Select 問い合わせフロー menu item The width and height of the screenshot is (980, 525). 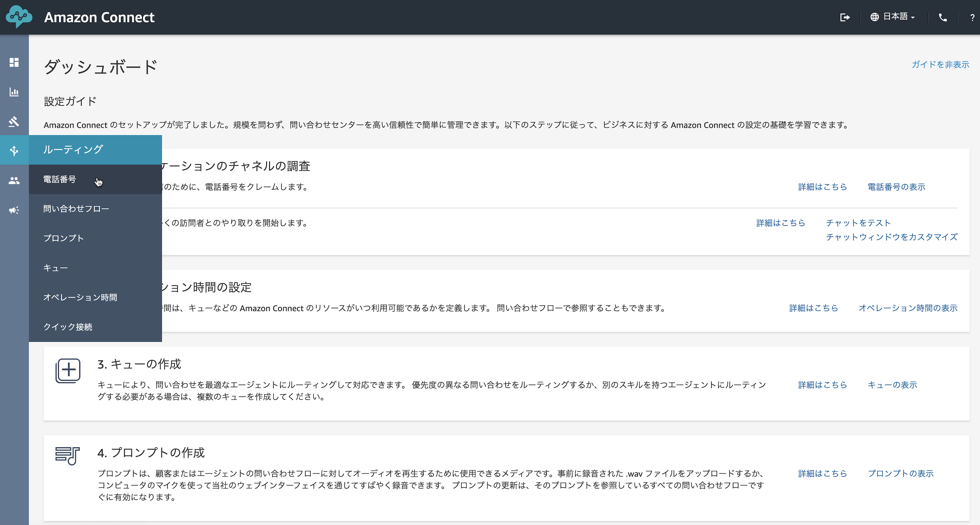pyautogui.click(x=76, y=209)
